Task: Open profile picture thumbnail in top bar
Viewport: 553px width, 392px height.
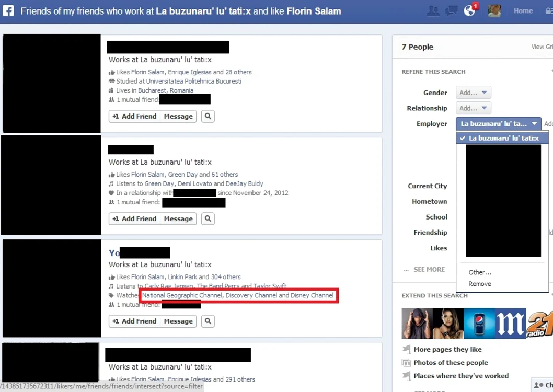Action: tap(494, 11)
